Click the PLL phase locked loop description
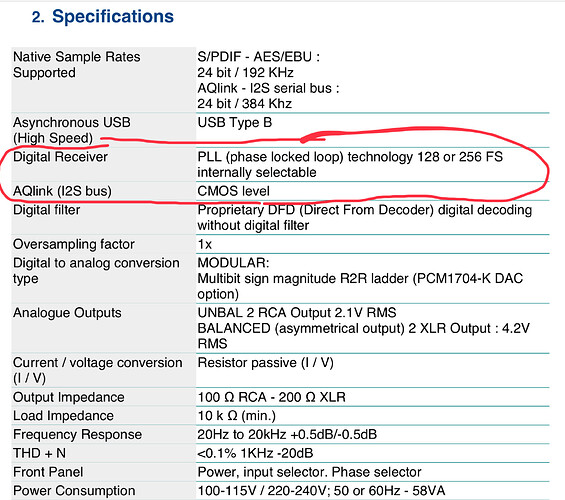The height and width of the screenshot is (500, 565). click(350, 165)
